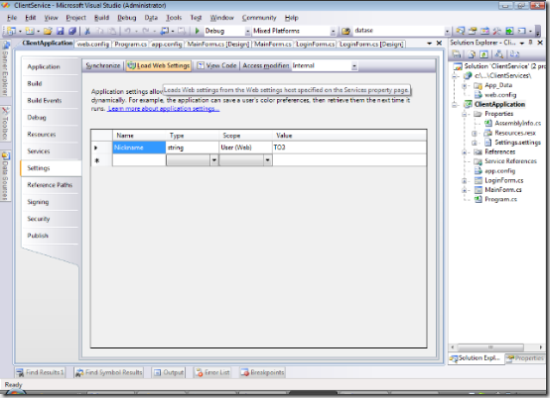550x398 pixels.
Task: Open the Learn more about application settings link
Action: click(163, 109)
